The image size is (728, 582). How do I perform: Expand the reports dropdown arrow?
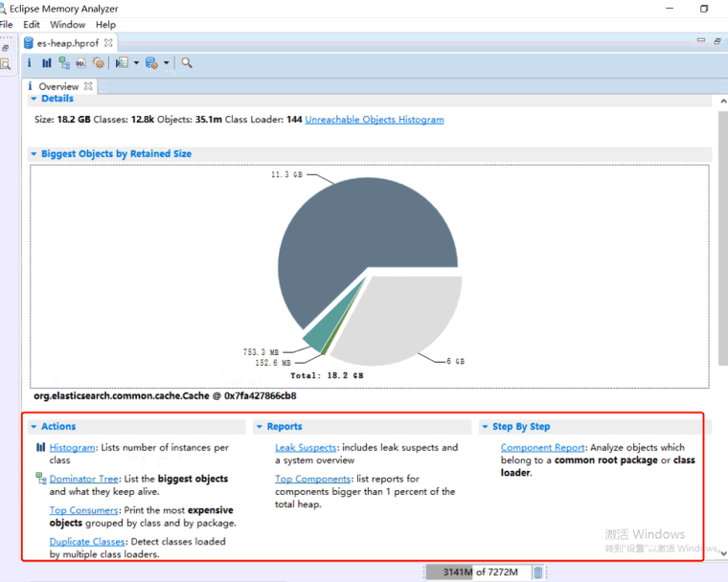[136, 62]
